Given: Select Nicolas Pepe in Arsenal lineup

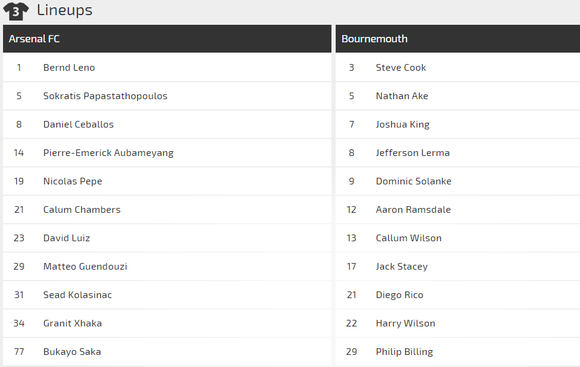Looking at the screenshot, I should click(x=73, y=181).
